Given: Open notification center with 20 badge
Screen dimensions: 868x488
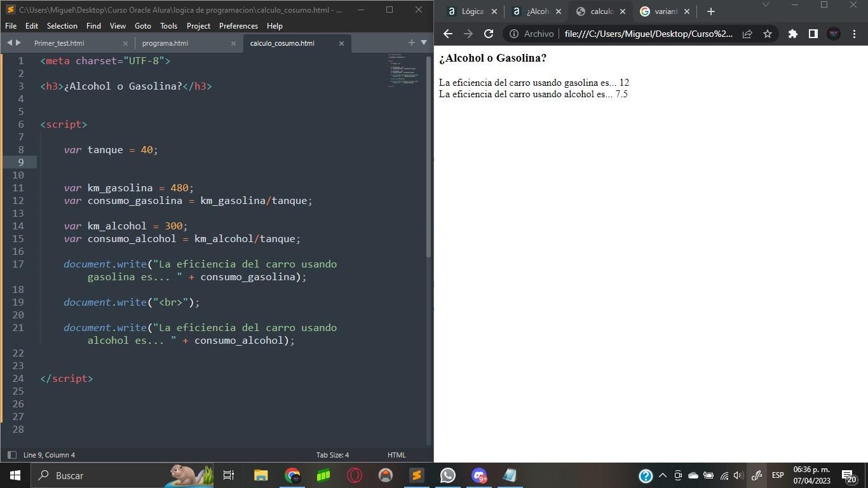Looking at the screenshot, I should (849, 475).
